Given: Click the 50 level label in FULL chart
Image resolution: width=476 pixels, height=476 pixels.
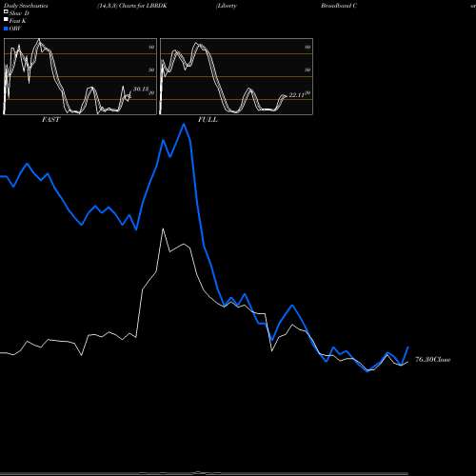Looking at the screenshot, I should pos(307,70).
